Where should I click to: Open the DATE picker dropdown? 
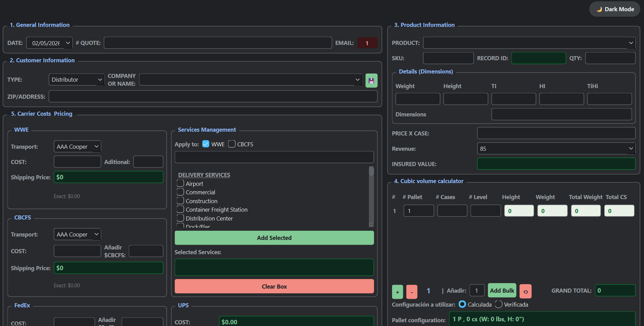tap(68, 43)
